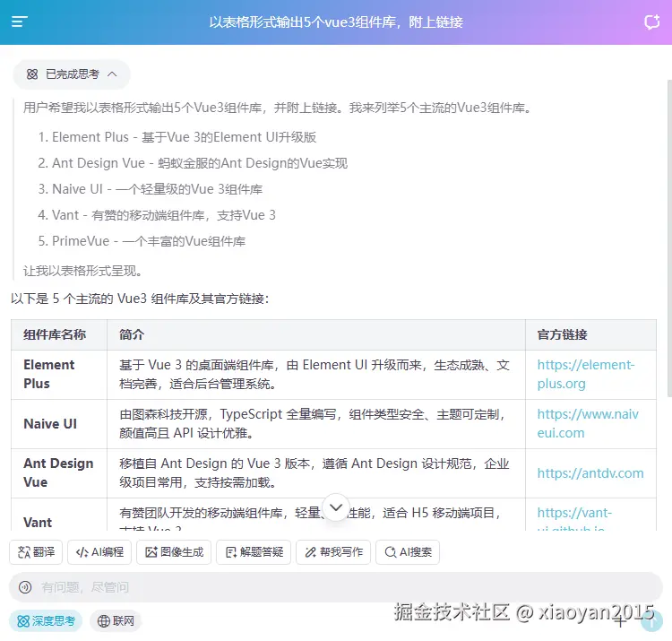This screenshot has width=672, height=641.
Task: Click the Element Plus name cell
Action: pos(59,375)
